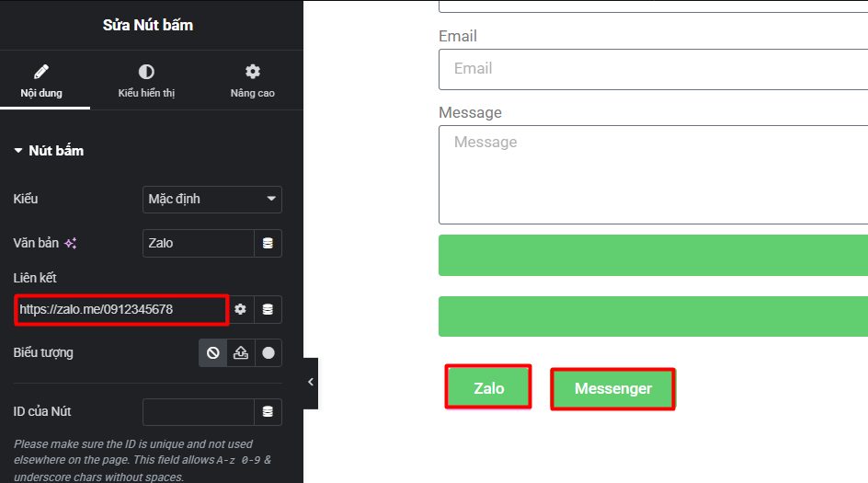Click dynamic tags icon beside ID của Nút
Screen dimensions: 868x483
click(x=268, y=411)
